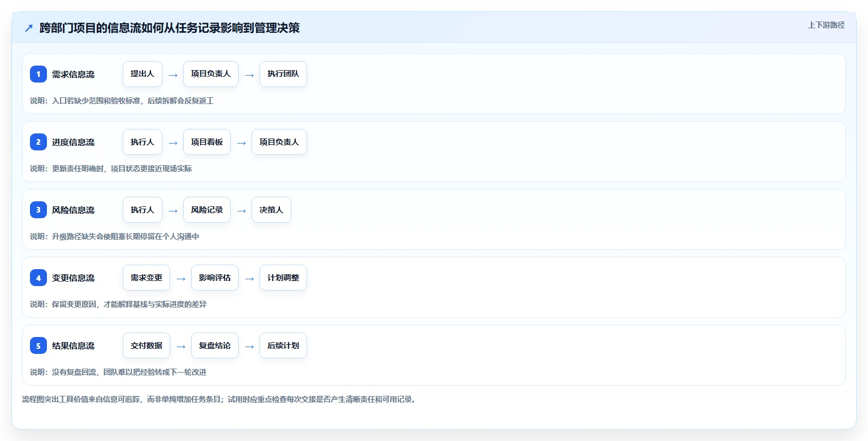Click the 计划调整 node
The height and width of the screenshot is (441, 868).
click(x=283, y=278)
